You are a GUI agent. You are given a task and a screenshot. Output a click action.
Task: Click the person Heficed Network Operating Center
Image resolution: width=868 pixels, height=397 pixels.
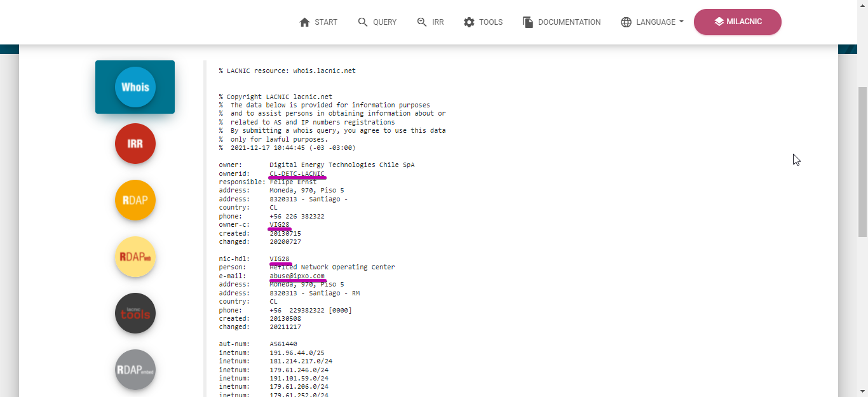point(332,267)
